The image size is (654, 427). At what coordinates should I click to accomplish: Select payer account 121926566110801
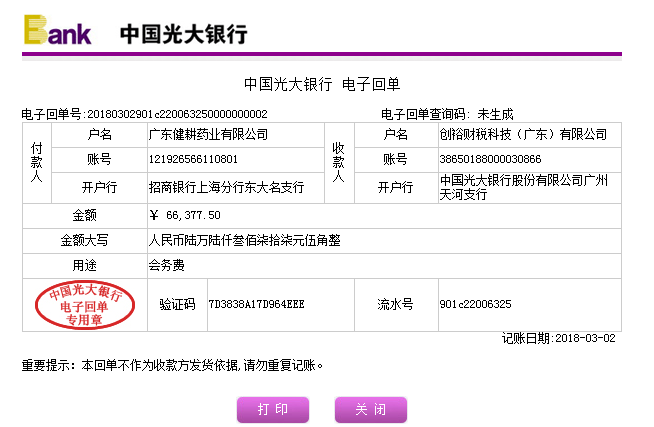click(x=193, y=159)
